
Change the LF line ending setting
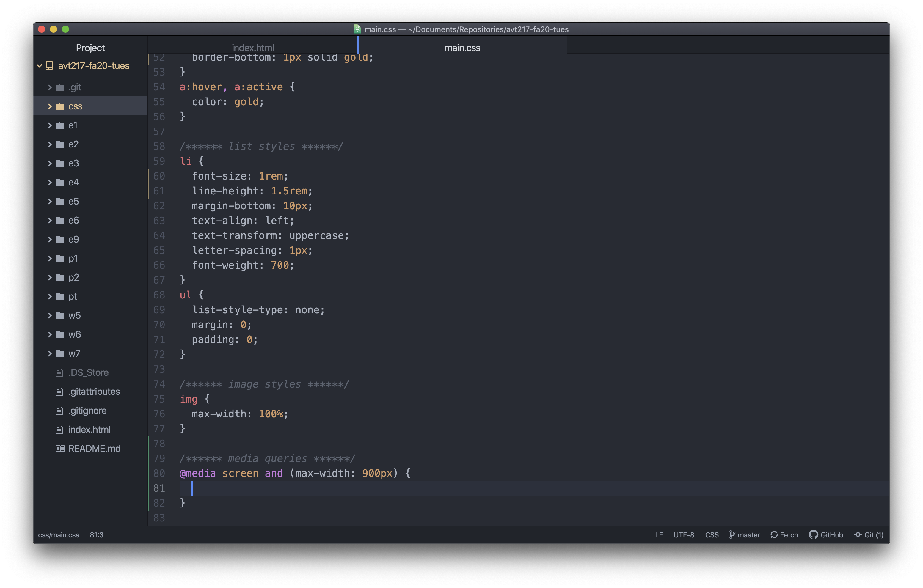(659, 535)
